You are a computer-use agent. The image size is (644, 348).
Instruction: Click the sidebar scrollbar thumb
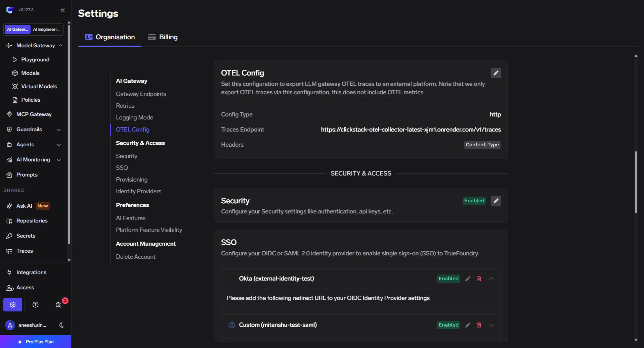[x=69, y=134]
